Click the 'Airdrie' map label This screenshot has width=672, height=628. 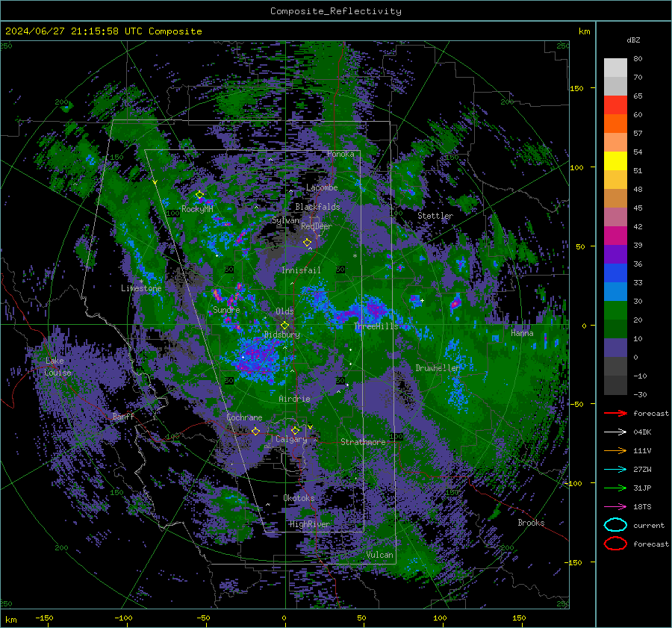(x=294, y=399)
